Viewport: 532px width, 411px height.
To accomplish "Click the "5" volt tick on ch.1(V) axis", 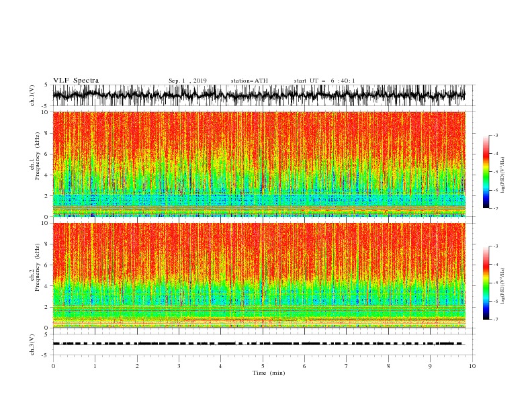I will (46, 85).
